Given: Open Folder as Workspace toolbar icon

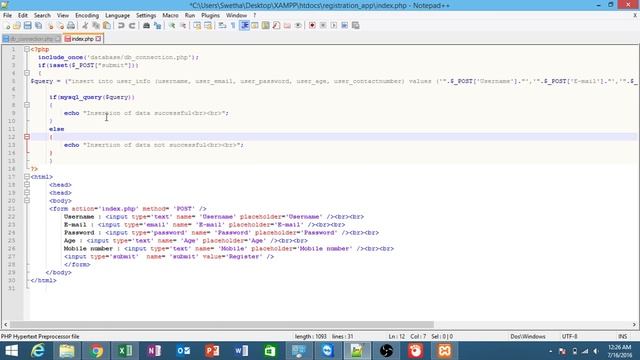Looking at the screenshot, I should click(287, 26).
